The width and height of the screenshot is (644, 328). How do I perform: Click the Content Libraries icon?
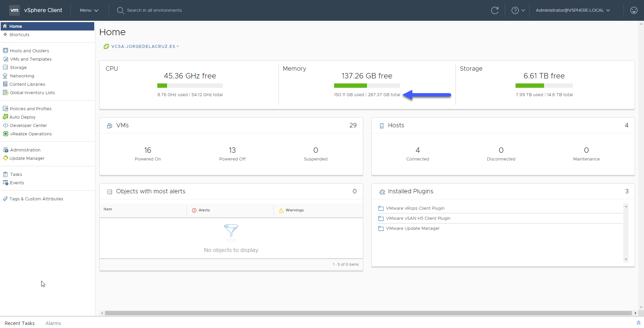5,84
